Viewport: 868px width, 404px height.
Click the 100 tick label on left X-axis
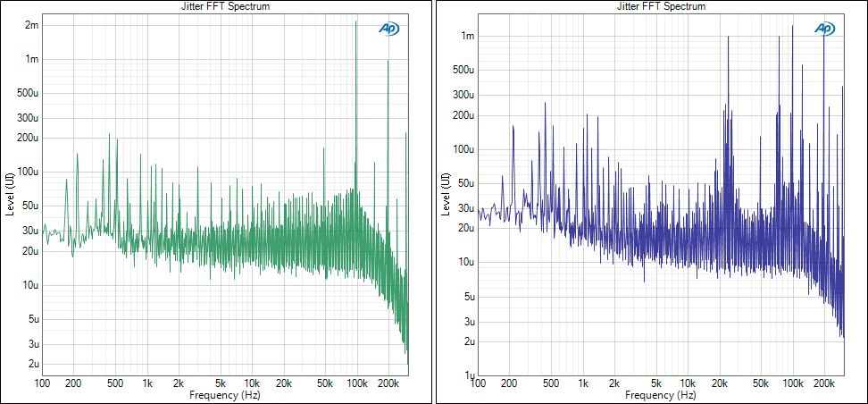click(x=42, y=383)
